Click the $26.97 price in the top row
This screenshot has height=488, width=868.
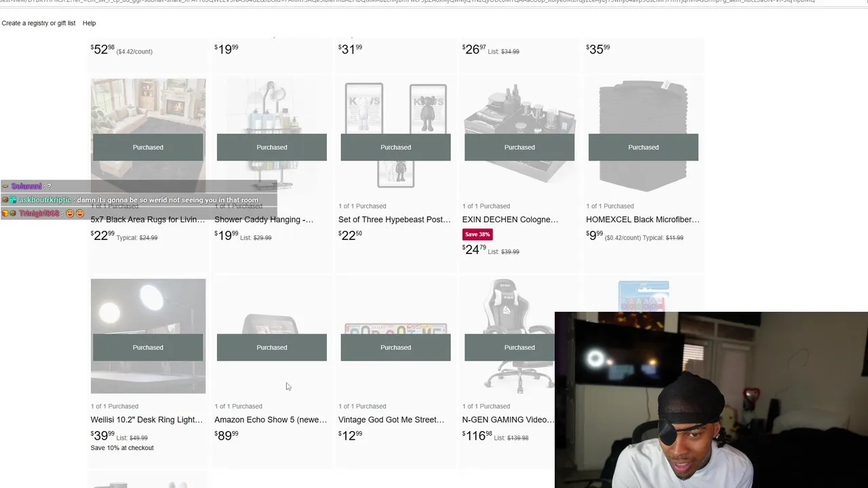click(474, 49)
